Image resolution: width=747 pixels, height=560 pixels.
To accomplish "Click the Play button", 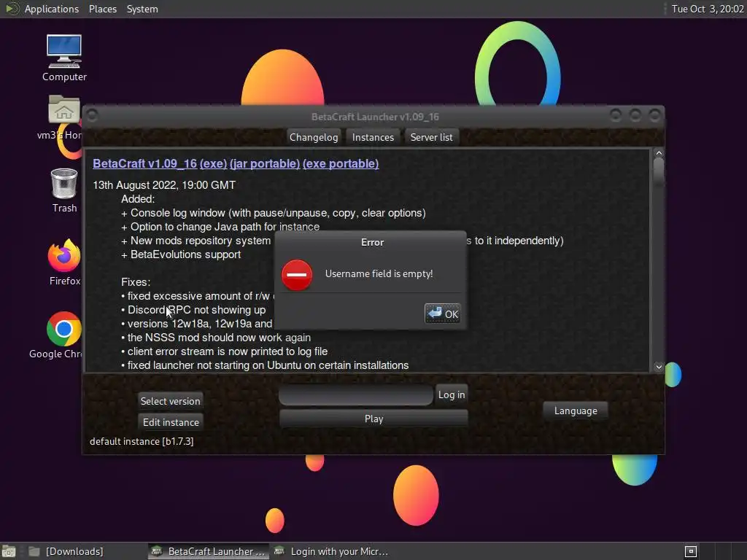I will tap(373, 419).
